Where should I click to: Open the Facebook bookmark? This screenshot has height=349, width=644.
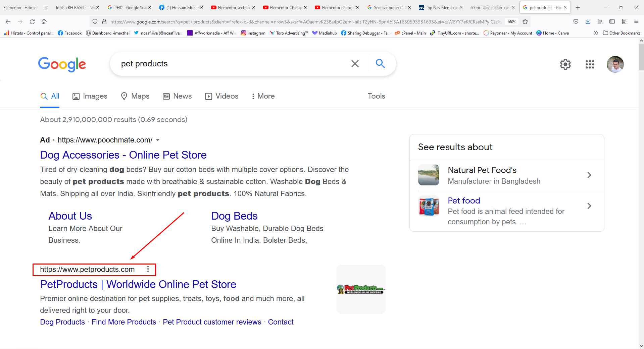pyautogui.click(x=70, y=33)
